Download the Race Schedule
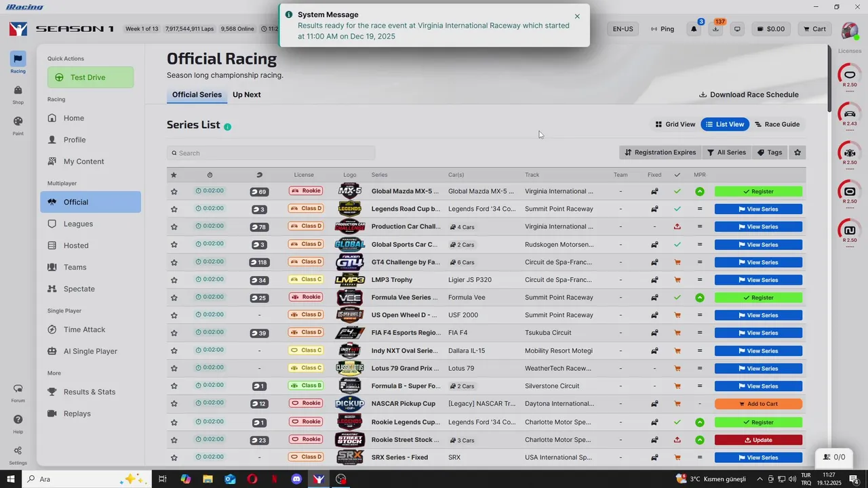 749,95
